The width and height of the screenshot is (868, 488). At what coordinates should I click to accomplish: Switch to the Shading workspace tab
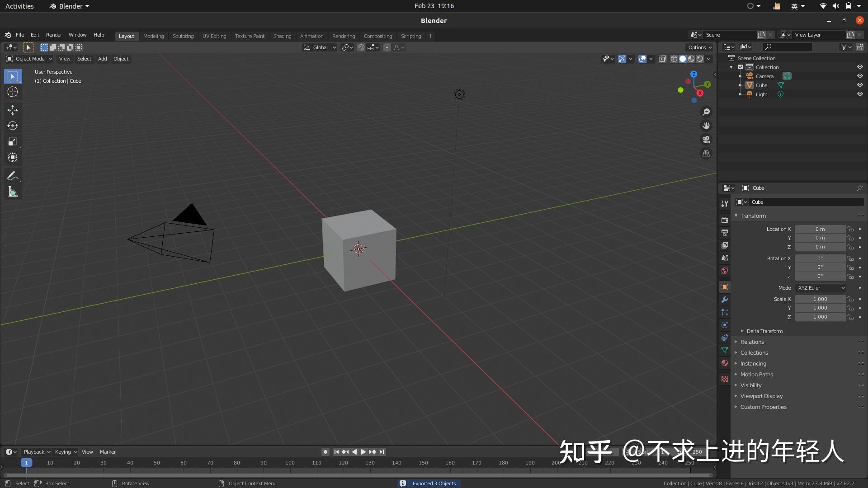pos(282,36)
